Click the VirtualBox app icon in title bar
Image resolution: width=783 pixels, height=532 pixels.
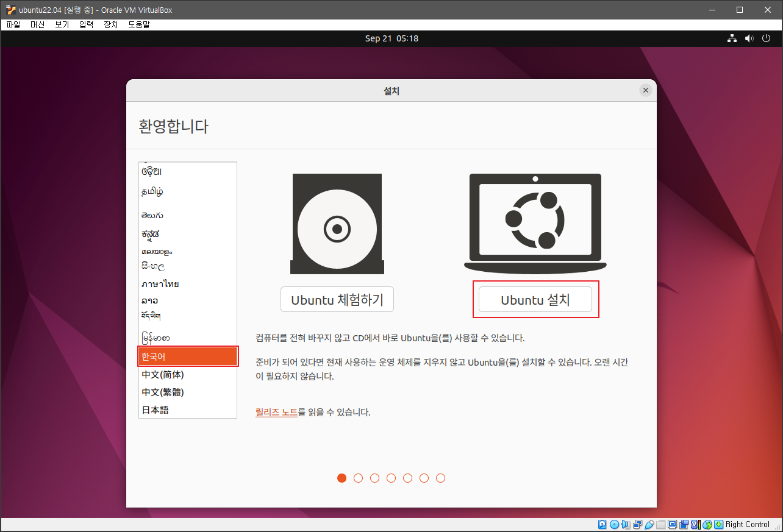click(x=10, y=9)
